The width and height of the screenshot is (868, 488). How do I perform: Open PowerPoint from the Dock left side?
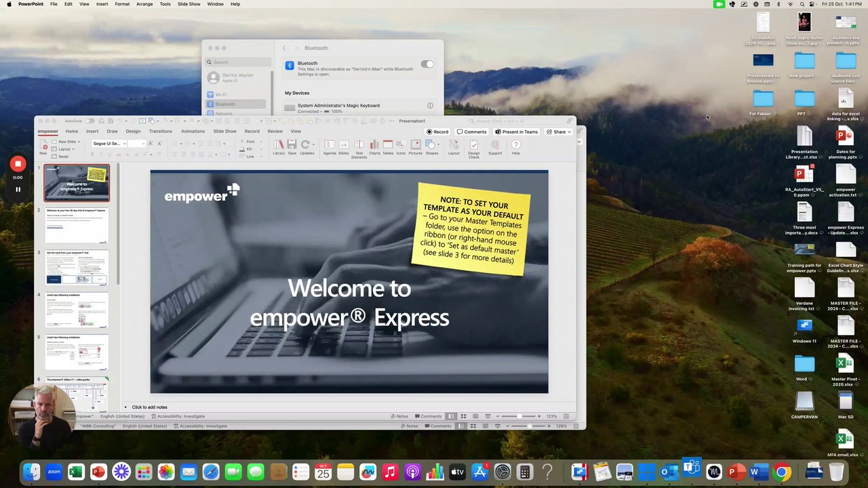pyautogui.click(x=98, y=472)
